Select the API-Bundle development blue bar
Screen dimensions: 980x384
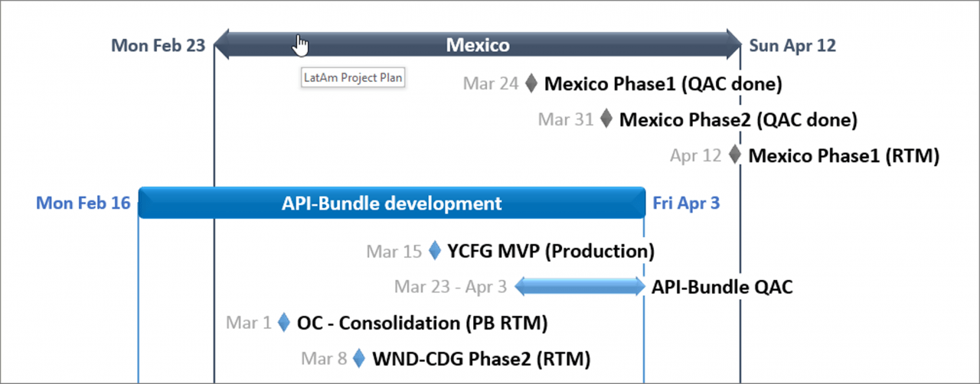pyautogui.click(x=391, y=203)
